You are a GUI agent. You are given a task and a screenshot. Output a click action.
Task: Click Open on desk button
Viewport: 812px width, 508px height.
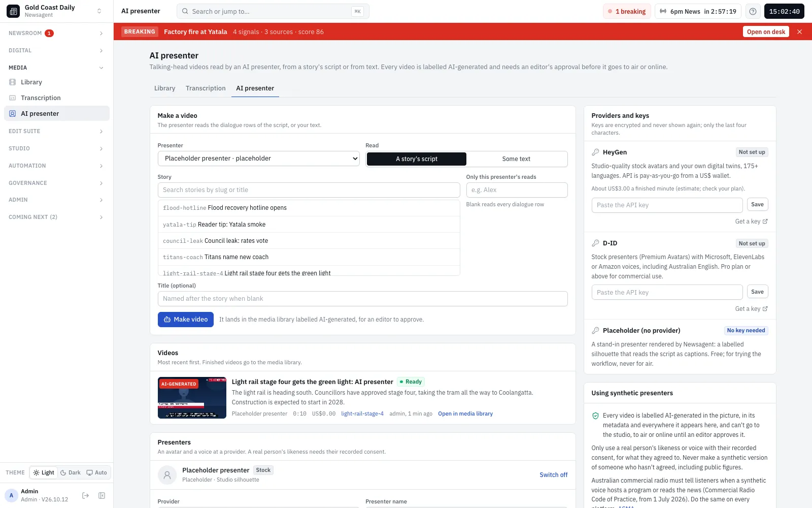pyautogui.click(x=766, y=31)
